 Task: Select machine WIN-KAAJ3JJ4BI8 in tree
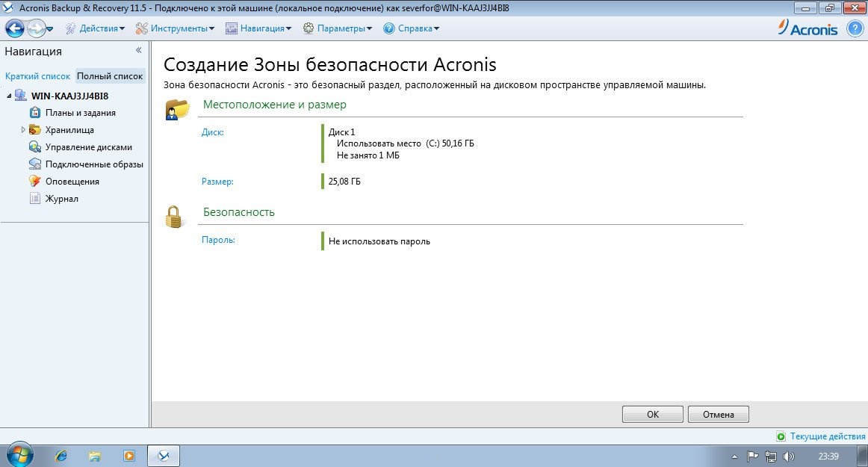[69, 96]
